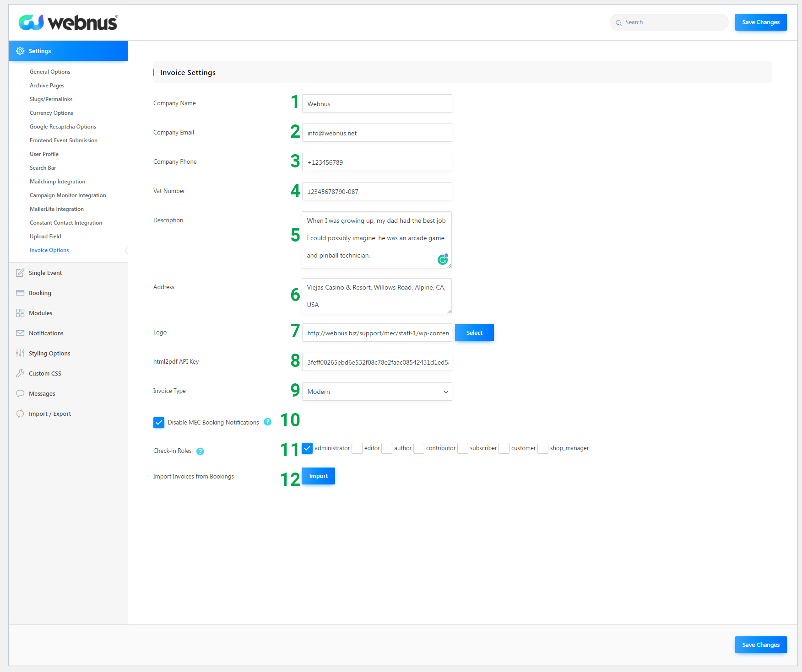Collapse the Settings menu section
802x672 pixels.
68,51
